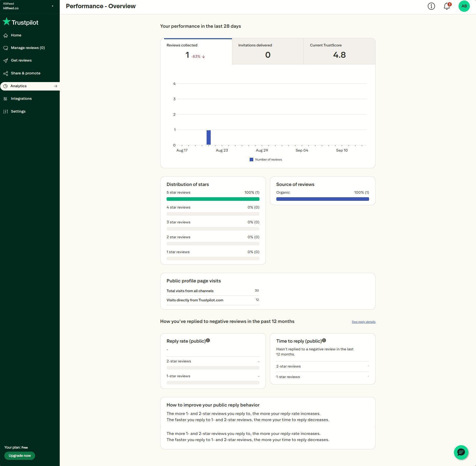Click the Aug 17 axis label

click(182, 151)
